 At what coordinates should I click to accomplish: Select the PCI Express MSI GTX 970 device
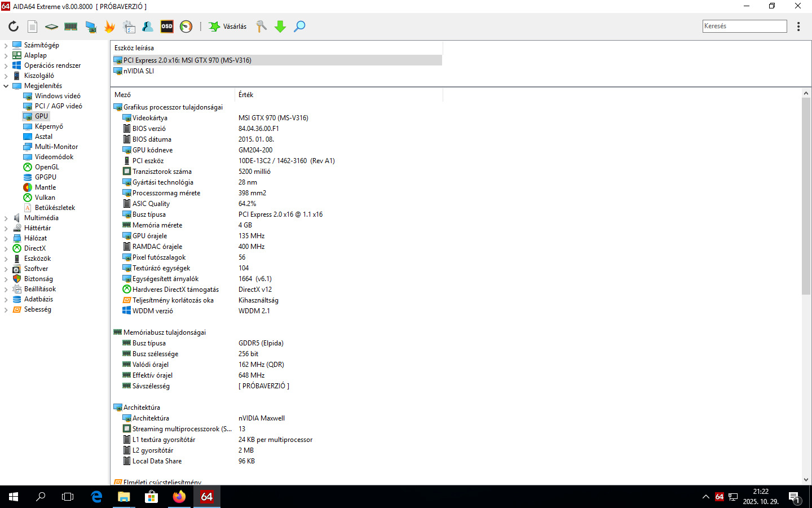(x=277, y=60)
